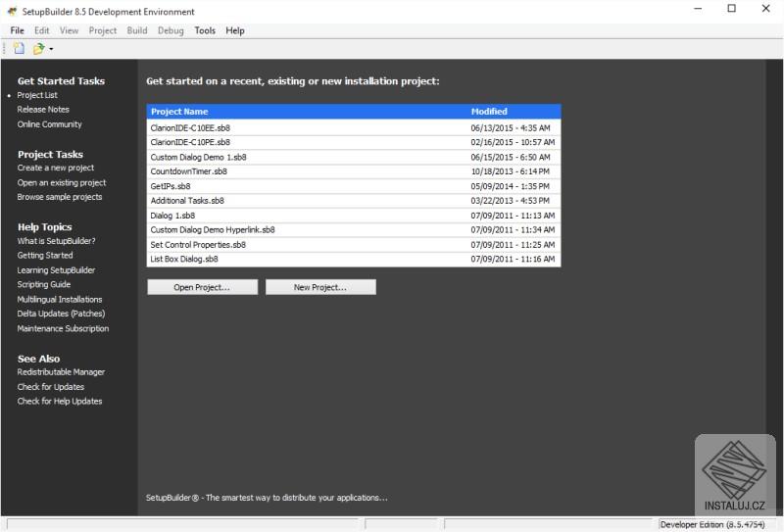
Task: Click the Check for Updates link
Action: 51,387
